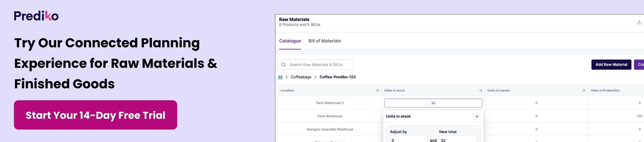Click the download icon in Raw Materials header
This screenshot has height=142, width=644.
(x=639, y=22)
